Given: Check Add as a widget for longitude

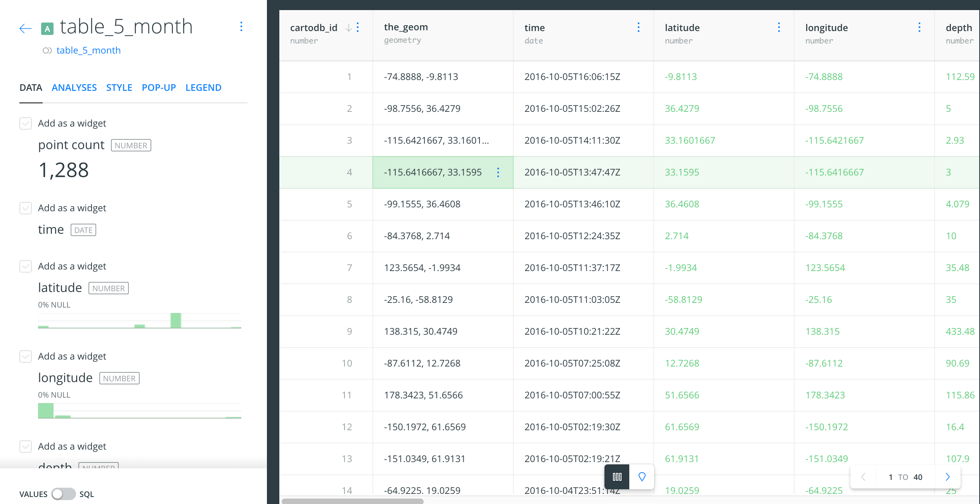Looking at the screenshot, I should tap(26, 356).
